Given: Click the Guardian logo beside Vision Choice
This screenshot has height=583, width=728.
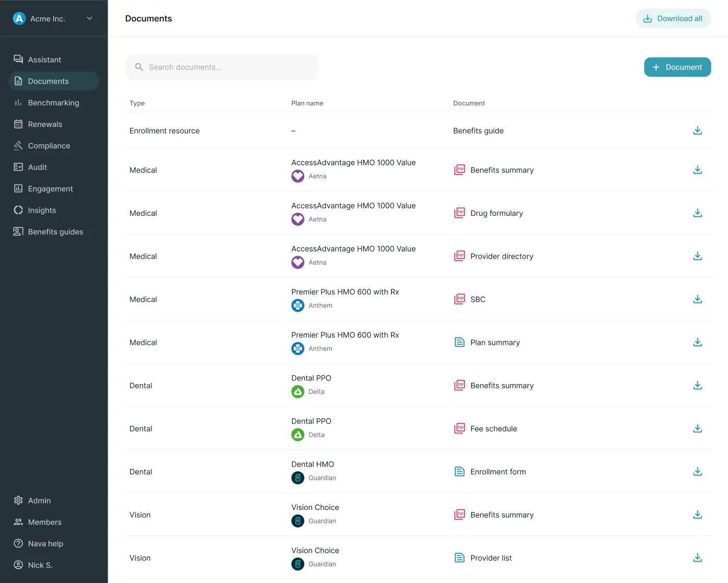Looking at the screenshot, I should [x=298, y=521].
